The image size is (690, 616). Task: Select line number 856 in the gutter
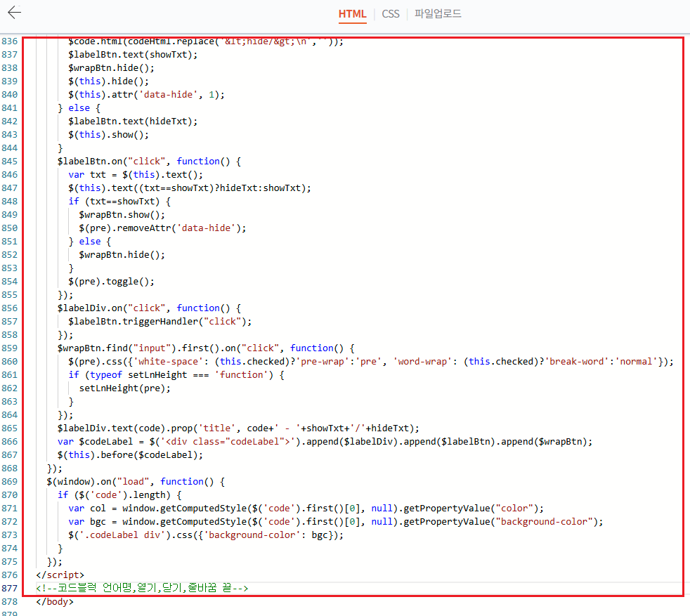tap(9, 308)
